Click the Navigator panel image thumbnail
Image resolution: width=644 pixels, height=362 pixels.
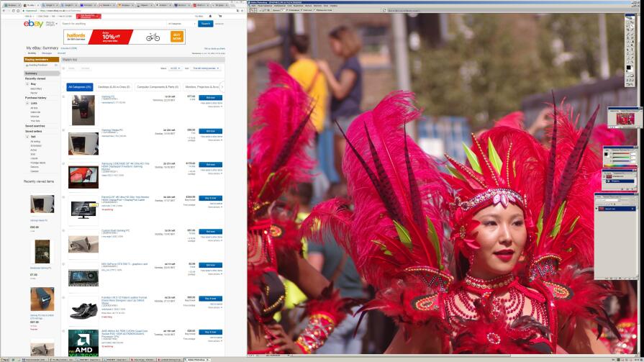pyautogui.click(x=625, y=119)
